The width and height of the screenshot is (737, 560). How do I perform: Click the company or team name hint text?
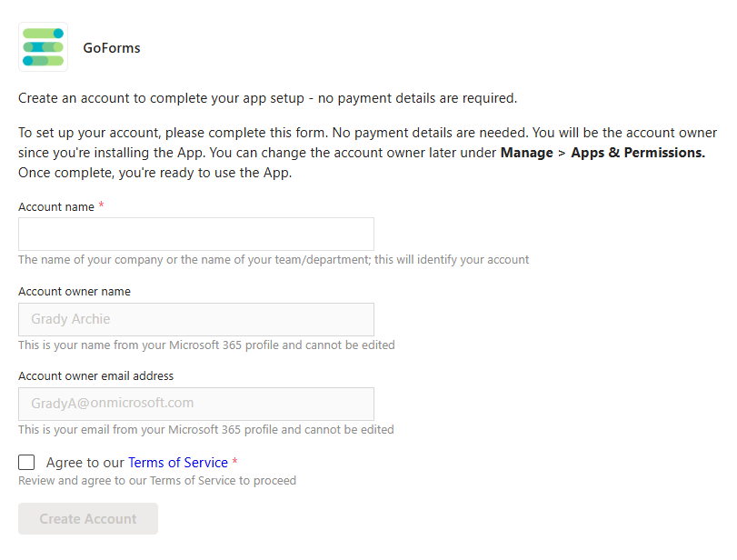tap(273, 260)
